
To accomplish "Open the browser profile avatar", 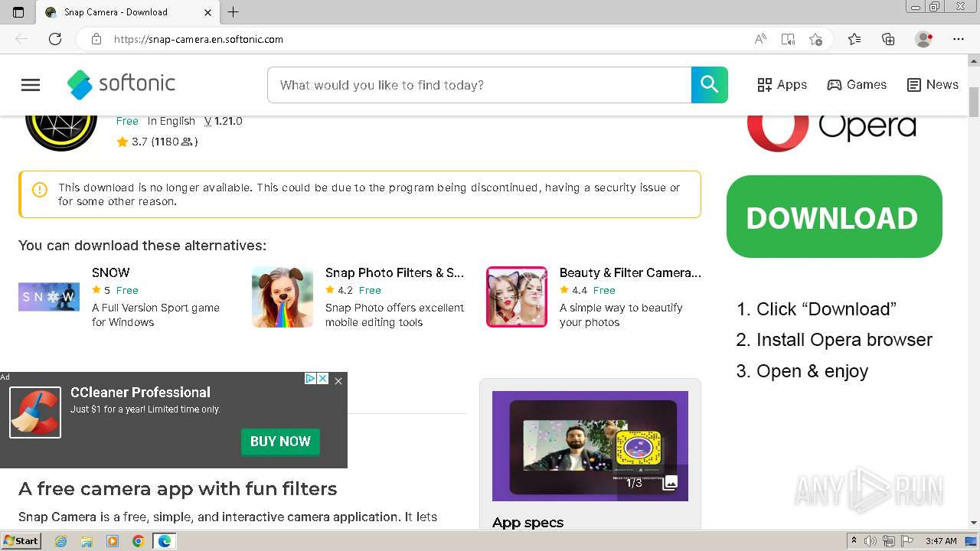I will point(924,39).
